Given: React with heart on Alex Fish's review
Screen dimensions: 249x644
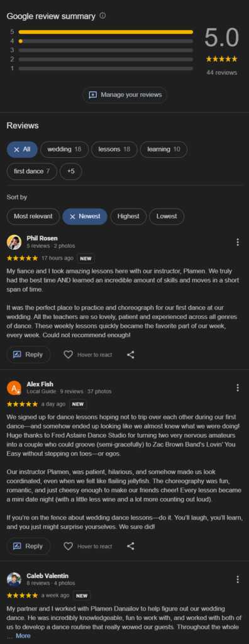Looking at the screenshot, I should click(x=68, y=547).
